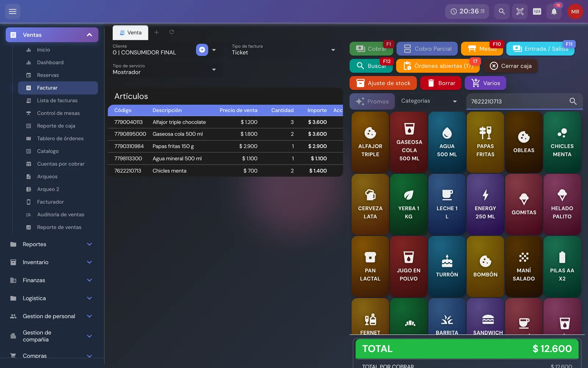Select the Chicles menta row
This screenshot has width=588, height=368.
click(x=225, y=171)
